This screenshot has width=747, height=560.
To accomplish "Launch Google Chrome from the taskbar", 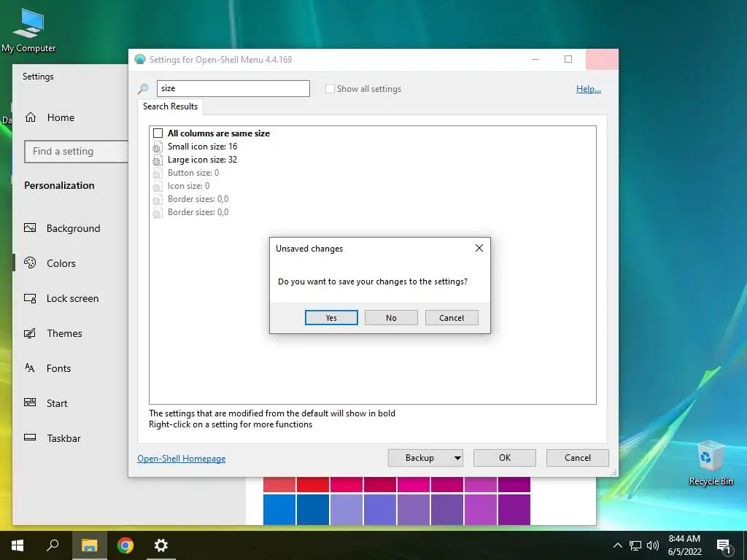I will [x=125, y=545].
